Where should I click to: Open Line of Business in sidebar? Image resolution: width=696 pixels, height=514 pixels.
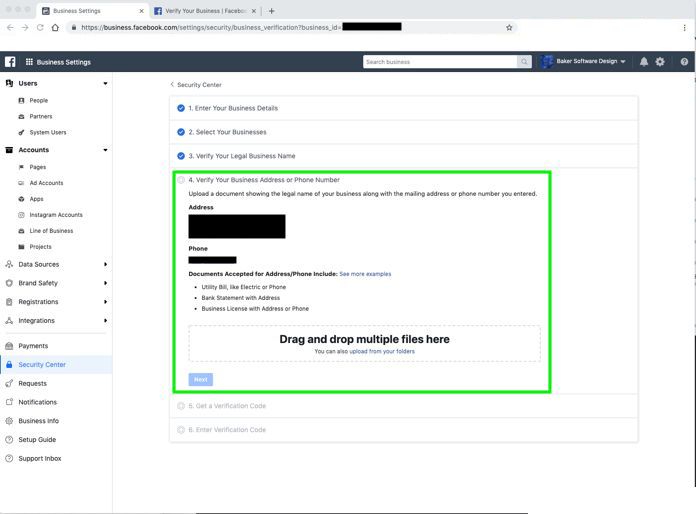click(51, 231)
